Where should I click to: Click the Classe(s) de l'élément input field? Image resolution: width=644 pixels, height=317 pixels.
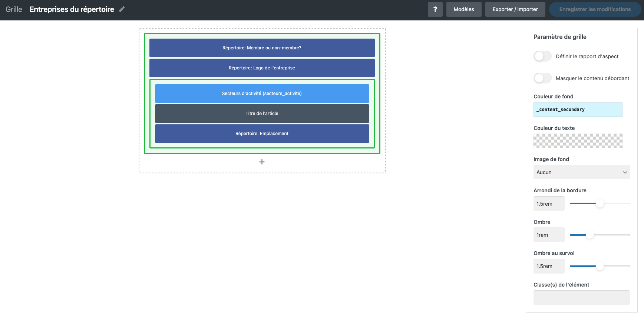581,297
